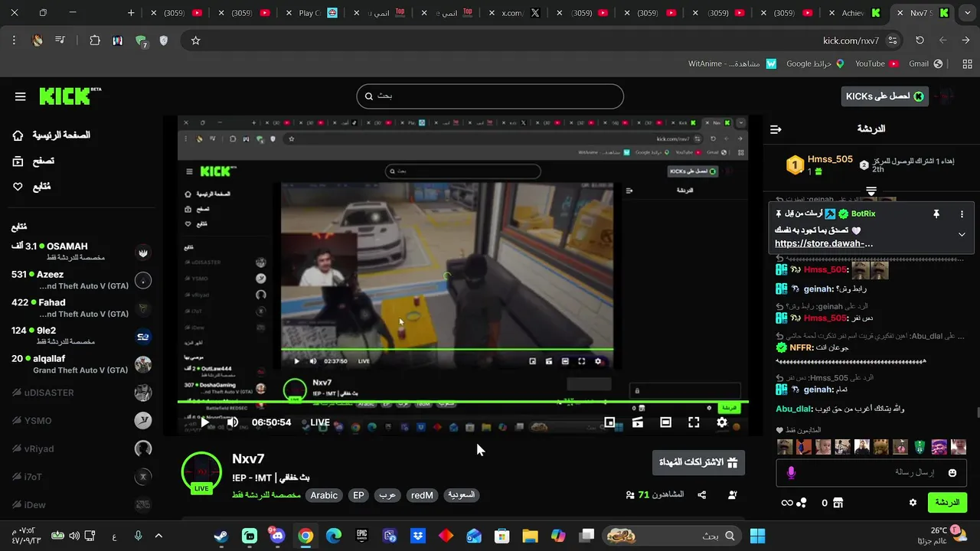This screenshot has height=551, width=980.
Task: Open Epic Games from the taskbar
Action: point(361,536)
